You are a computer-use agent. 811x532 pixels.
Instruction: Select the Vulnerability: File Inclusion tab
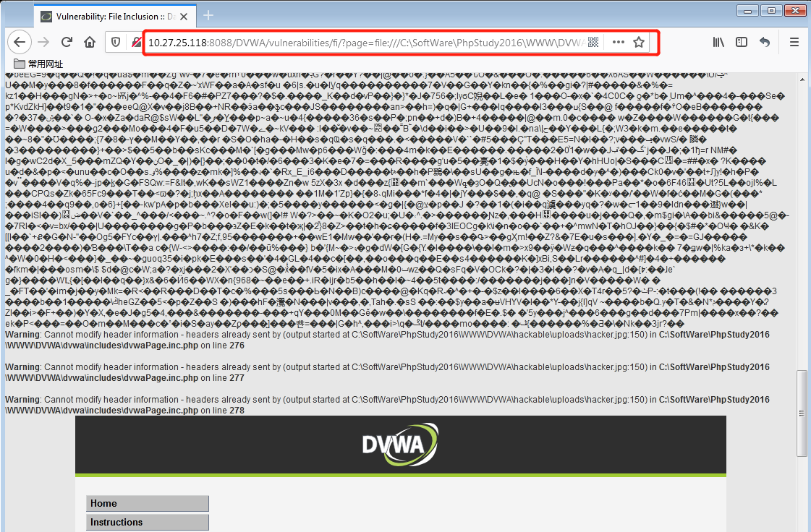coord(115,16)
